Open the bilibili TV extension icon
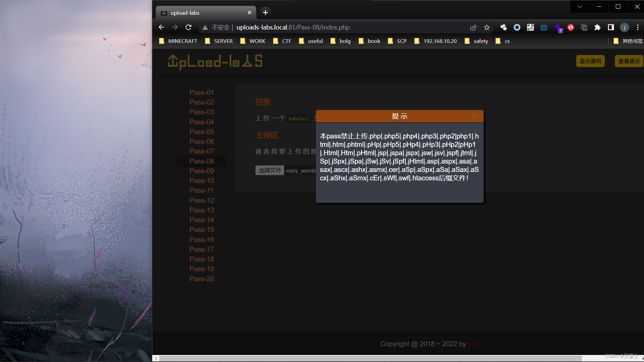Viewport: 644px width, 362px height. pyautogui.click(x=544, y=27)
